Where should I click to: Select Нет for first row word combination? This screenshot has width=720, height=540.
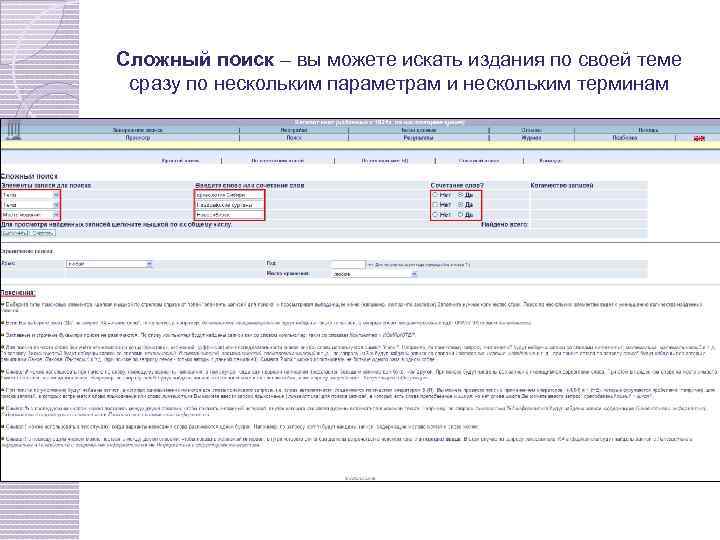pos(435,195)
